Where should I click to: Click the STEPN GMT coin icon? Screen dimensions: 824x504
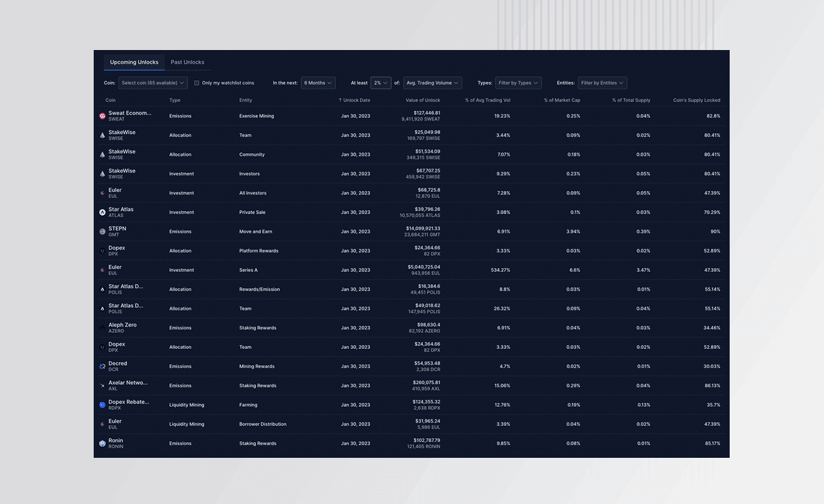coord(102,231)
